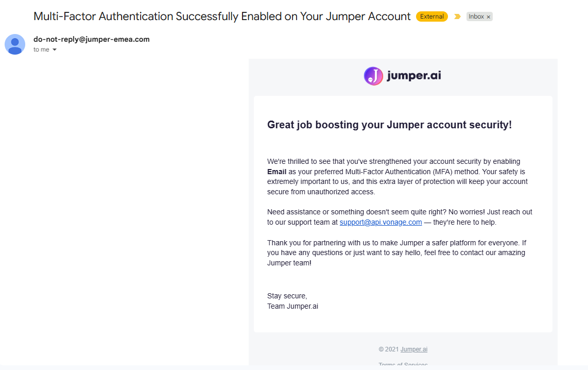
Task: Click the "to me" recipient text
Action: pos(41,49)
